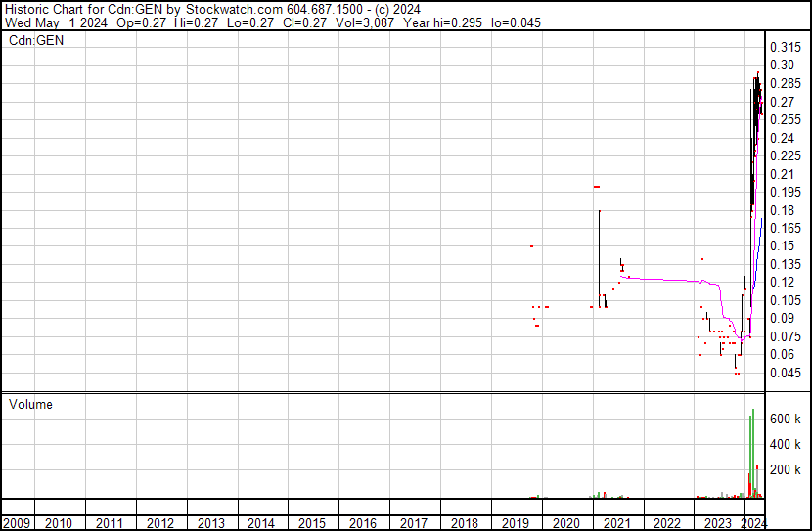Select the 2015 year label on timeline
Image resolution: width=812 pixels, height=531 pixels.
pyautogui.click(x=312, y=523)
